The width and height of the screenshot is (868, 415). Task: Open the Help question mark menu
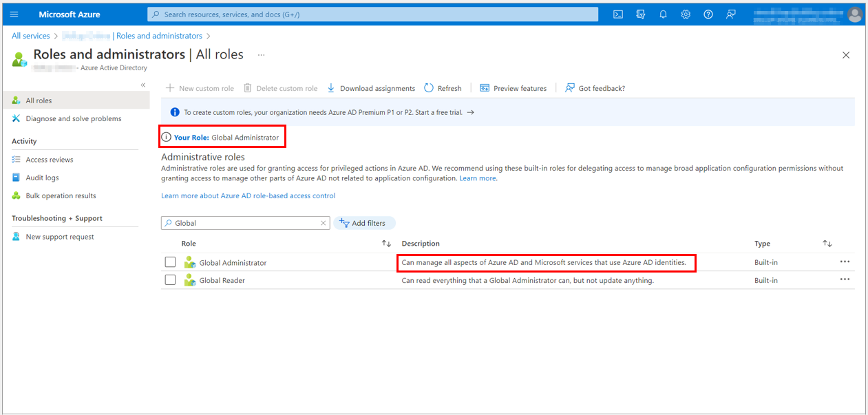[x=708, y=14]
